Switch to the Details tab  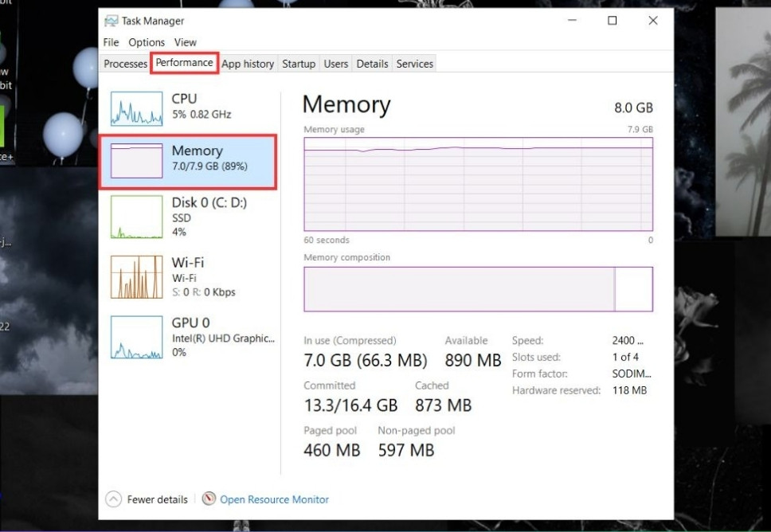click(372, 64)
